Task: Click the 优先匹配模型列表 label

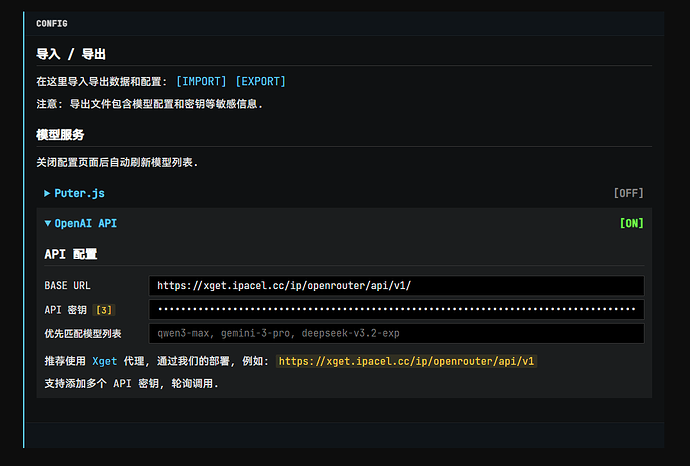Action: click(83, 334)
